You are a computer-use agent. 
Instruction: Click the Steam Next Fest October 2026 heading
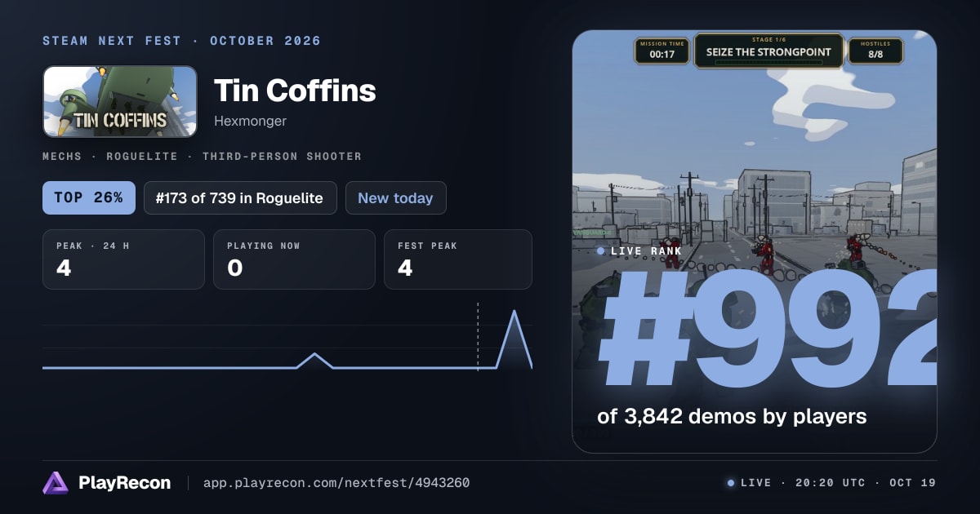click(x=182, y=41)
